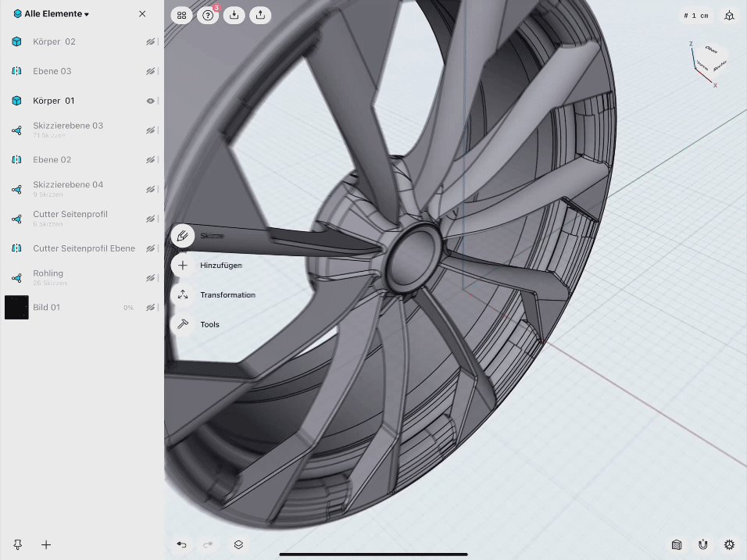Select the Ebene 02 text label
The height and width of the screenshot is (560, 747).
click(x=52, y=159)
